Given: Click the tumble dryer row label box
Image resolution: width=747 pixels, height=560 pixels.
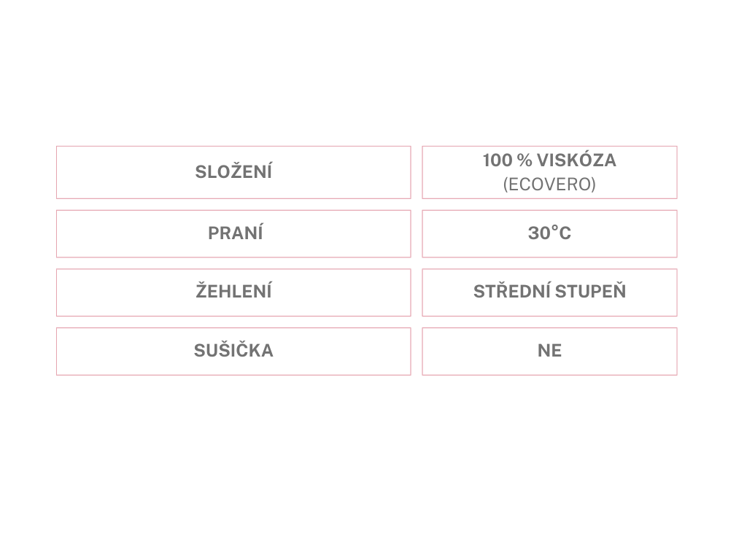Looking at the screenshot, I should (233, 351).
